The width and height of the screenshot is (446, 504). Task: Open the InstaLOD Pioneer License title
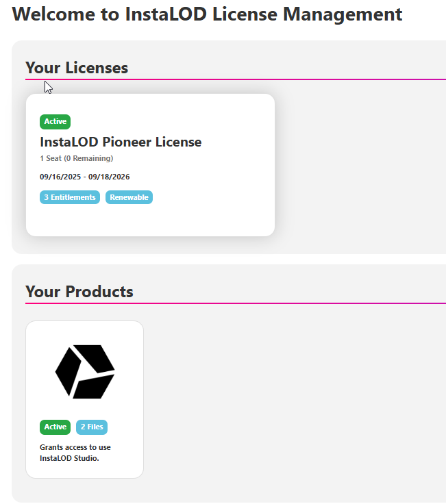(x=121, y=142)
